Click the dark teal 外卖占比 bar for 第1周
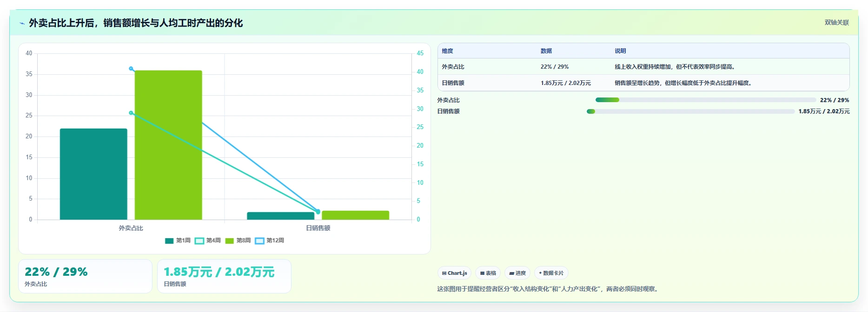 (x=93, y=174)
